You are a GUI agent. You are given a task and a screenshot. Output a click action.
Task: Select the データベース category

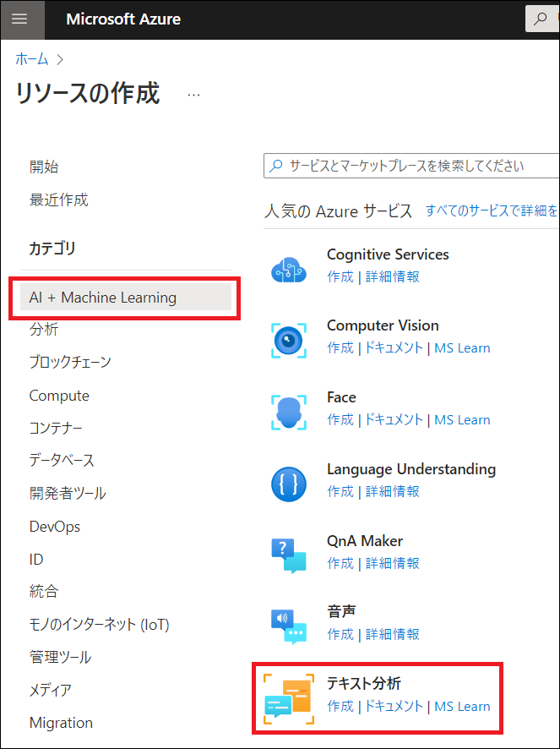62,460
